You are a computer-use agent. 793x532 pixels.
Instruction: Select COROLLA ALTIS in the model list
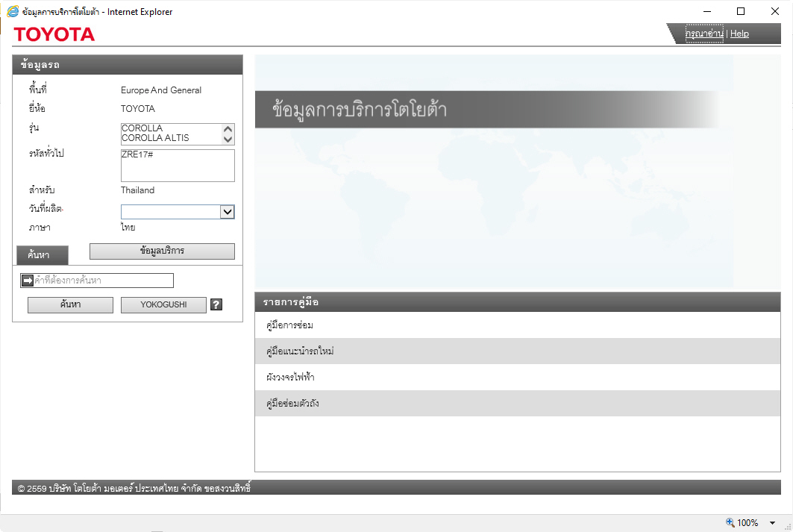(x=155, y=137)
